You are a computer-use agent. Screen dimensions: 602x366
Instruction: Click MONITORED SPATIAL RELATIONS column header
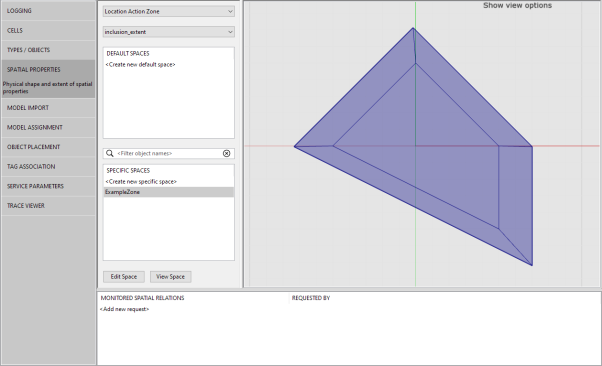tap(142, 298)
